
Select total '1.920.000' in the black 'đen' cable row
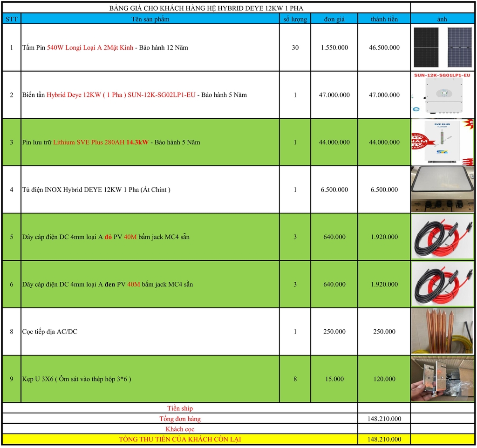[384, 284]
